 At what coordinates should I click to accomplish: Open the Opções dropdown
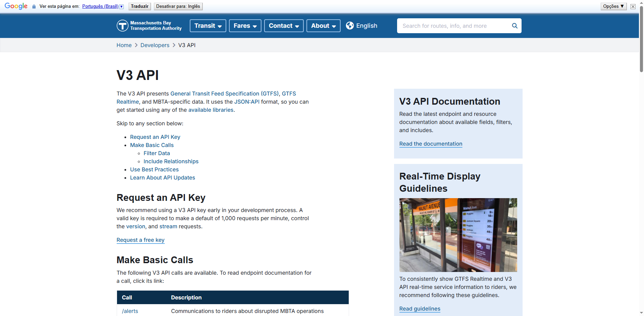(x=614, y=6)
